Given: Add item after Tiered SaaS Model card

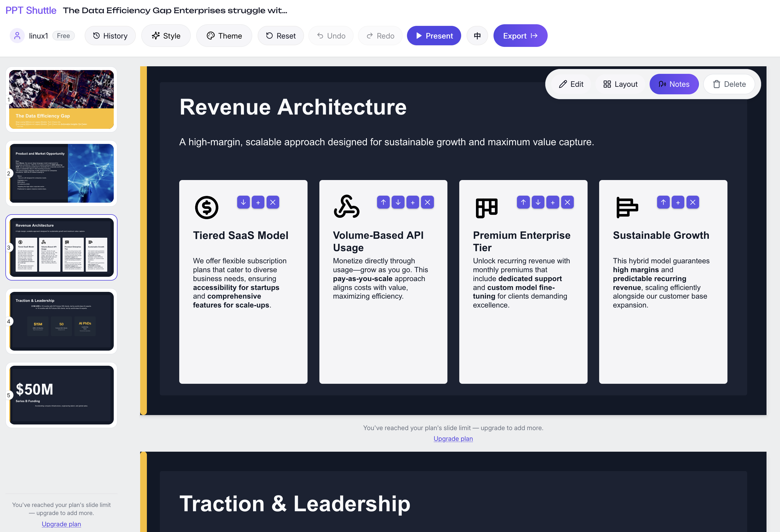Looking at the screenshot, I should (258, 202).
